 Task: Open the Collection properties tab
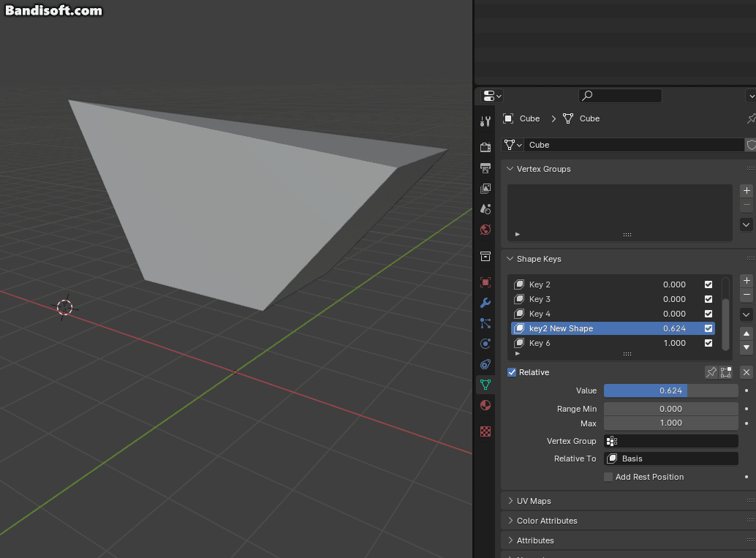tap(485, 256)
